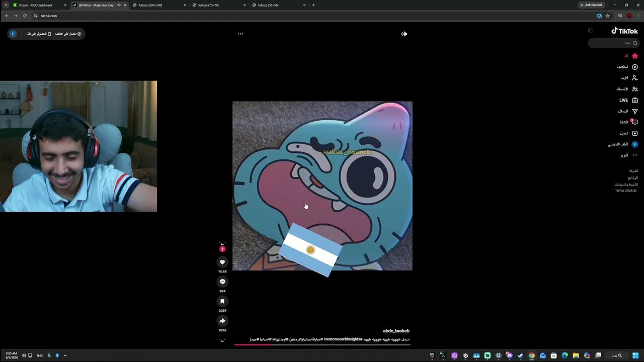
Task: Open the Chrome profile avatar
Action: tap(629, 16)
